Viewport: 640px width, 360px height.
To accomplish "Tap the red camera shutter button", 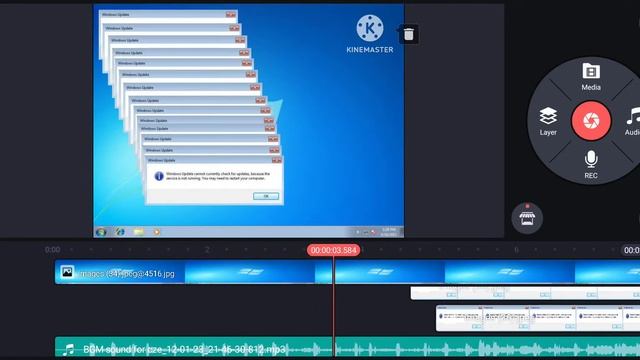I will 591,121.
